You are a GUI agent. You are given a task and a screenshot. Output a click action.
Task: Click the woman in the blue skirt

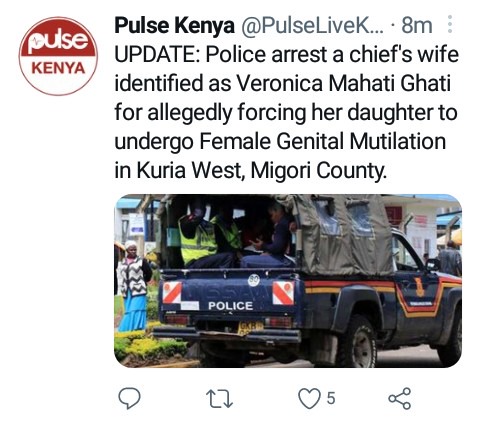133,286
